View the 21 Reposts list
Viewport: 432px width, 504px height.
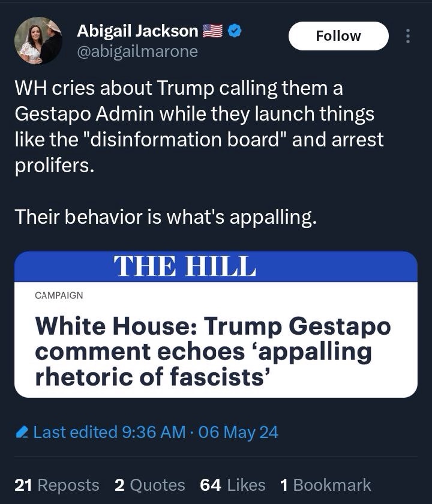click(57, 485)
